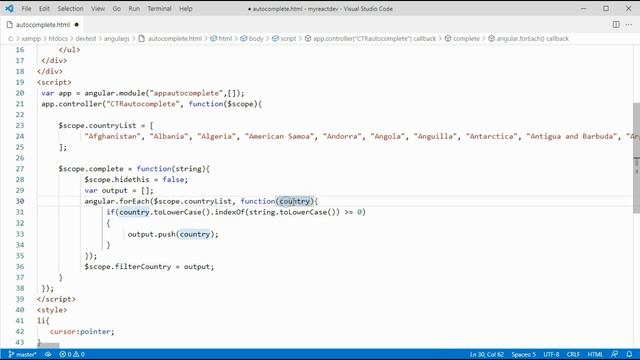Image resolution: width=640 pixels, height=360 pixels.
Task: Open the View menu
Action: 98,9
